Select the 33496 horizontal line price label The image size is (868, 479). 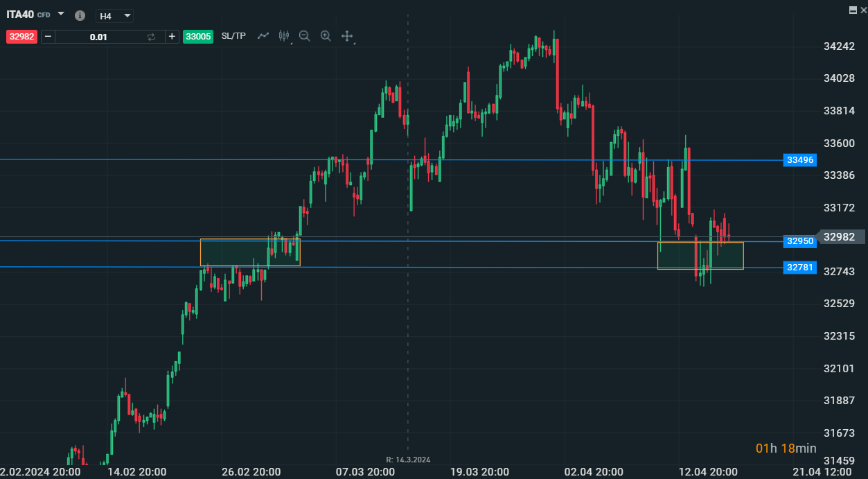point(799,160)
